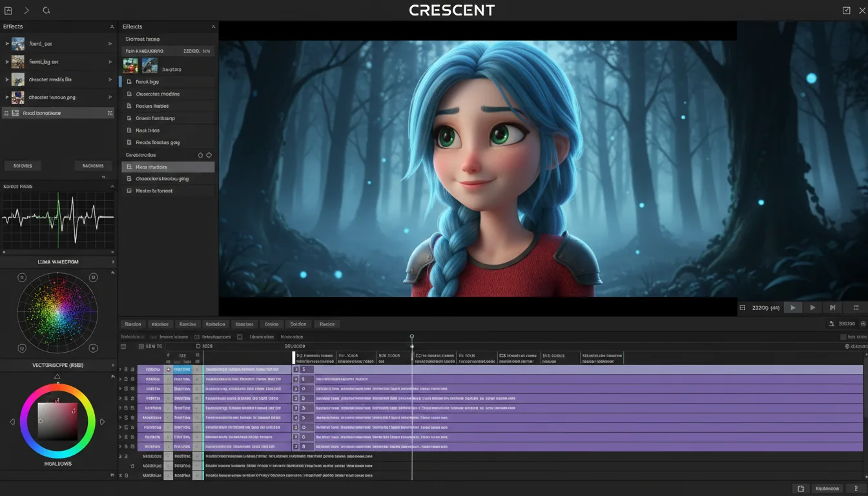Open right arrow on third left Effects row

[x=110, y=79]
